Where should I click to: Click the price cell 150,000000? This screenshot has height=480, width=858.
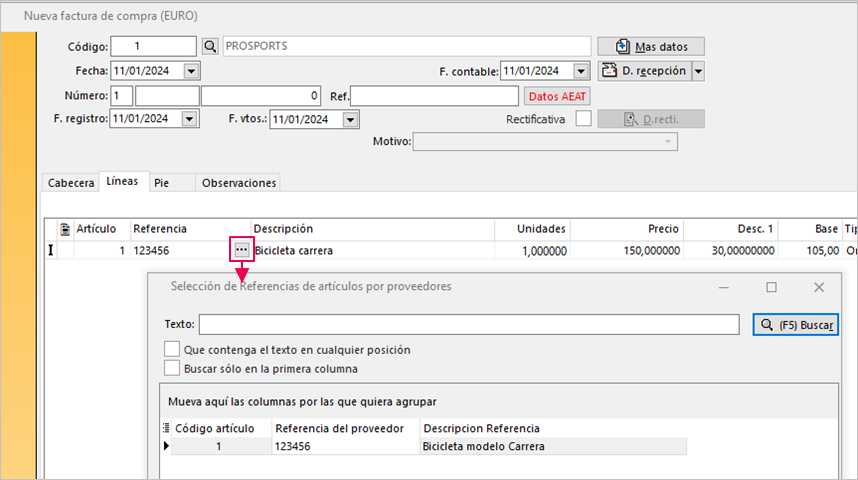627,251
